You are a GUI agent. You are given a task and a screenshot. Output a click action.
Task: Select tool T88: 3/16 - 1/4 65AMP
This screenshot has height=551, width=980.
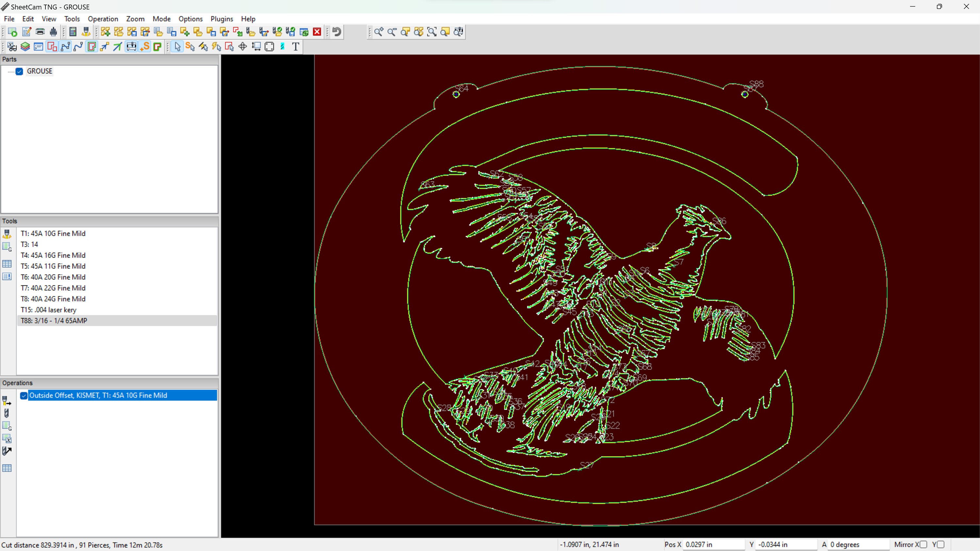pyautogui.click(x=54, y=321)
